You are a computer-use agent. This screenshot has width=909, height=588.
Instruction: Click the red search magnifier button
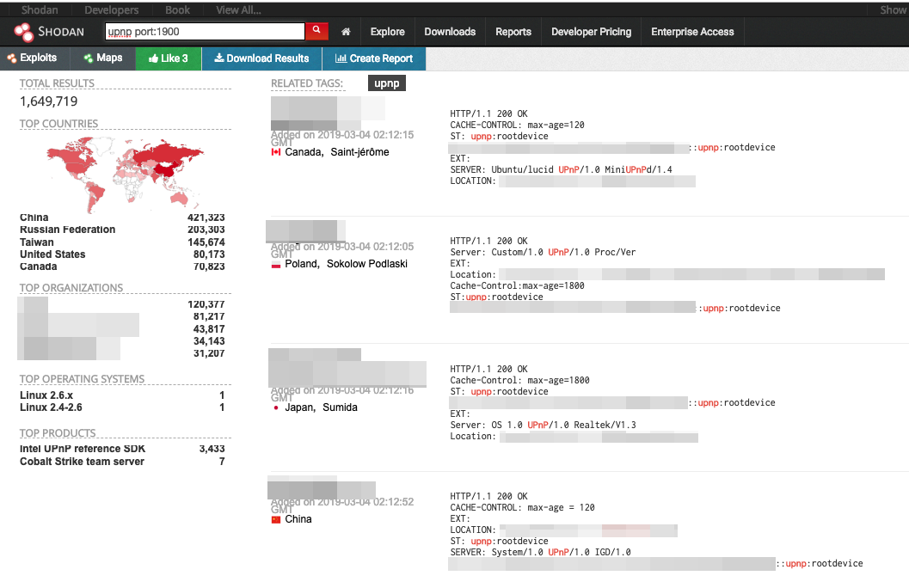pos(317,32)
